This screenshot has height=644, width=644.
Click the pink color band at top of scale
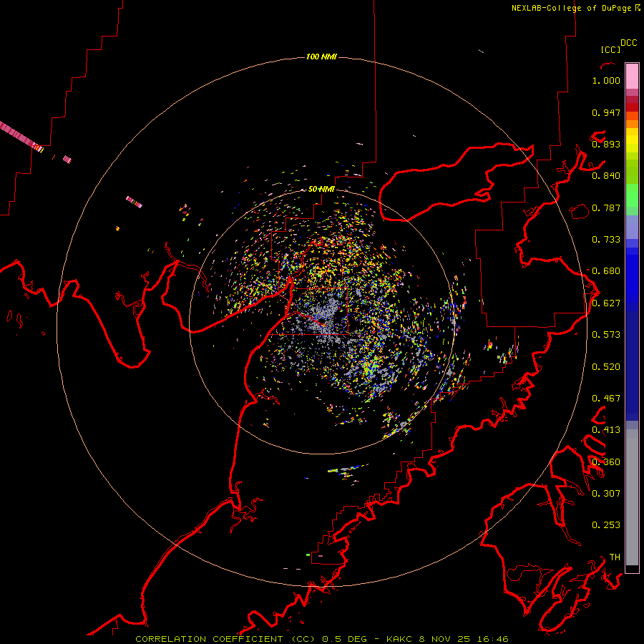(x=632, y=76)
